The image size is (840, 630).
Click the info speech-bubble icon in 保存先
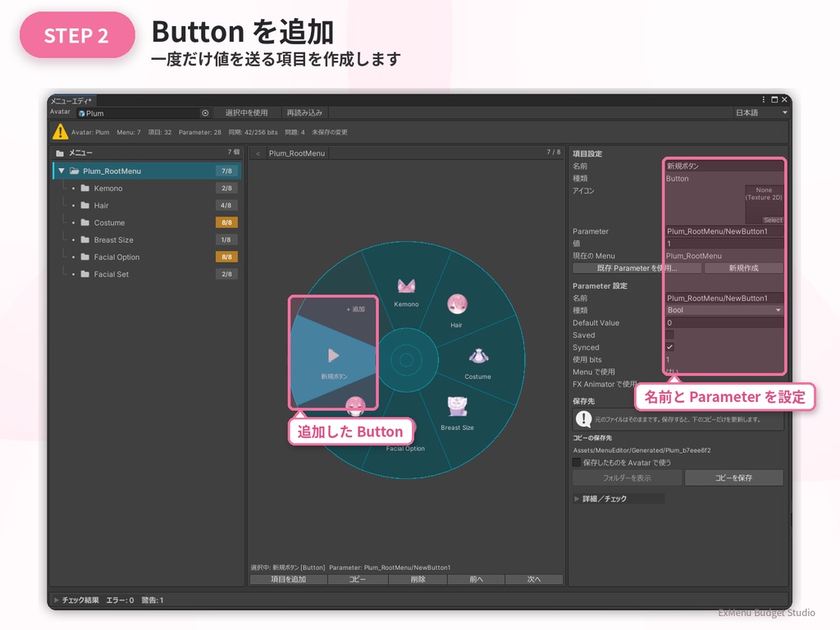[583, 419]
